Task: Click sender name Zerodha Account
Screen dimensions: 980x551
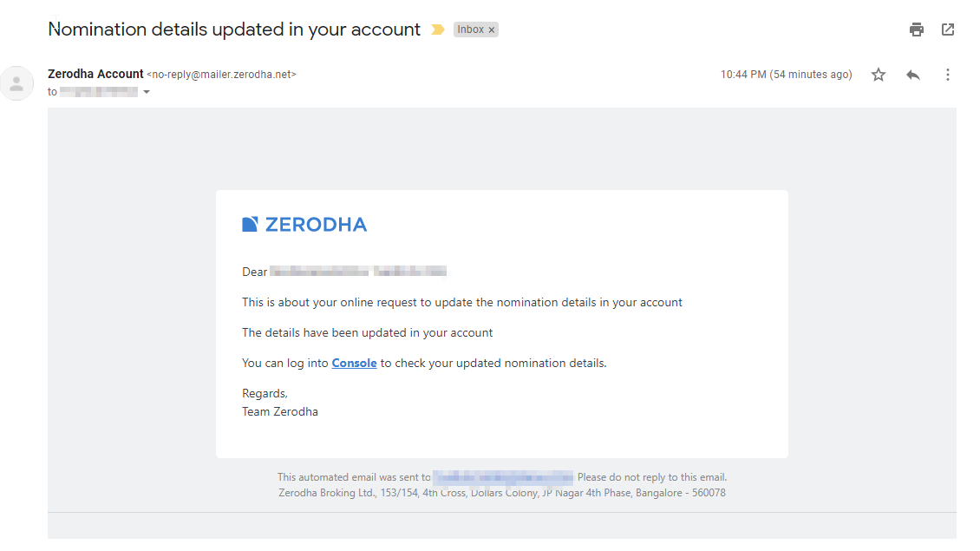Action: (x=95, y=74)
